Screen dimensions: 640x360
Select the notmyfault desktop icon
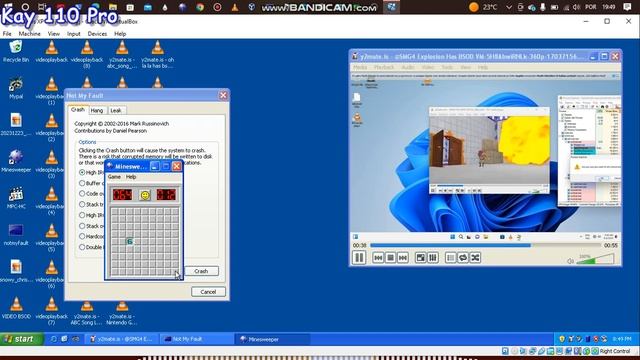point(16,234)
